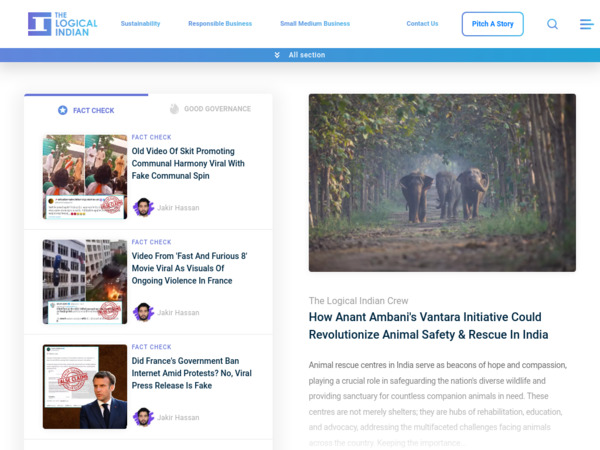Go to Contact Us

pos(422,24)
